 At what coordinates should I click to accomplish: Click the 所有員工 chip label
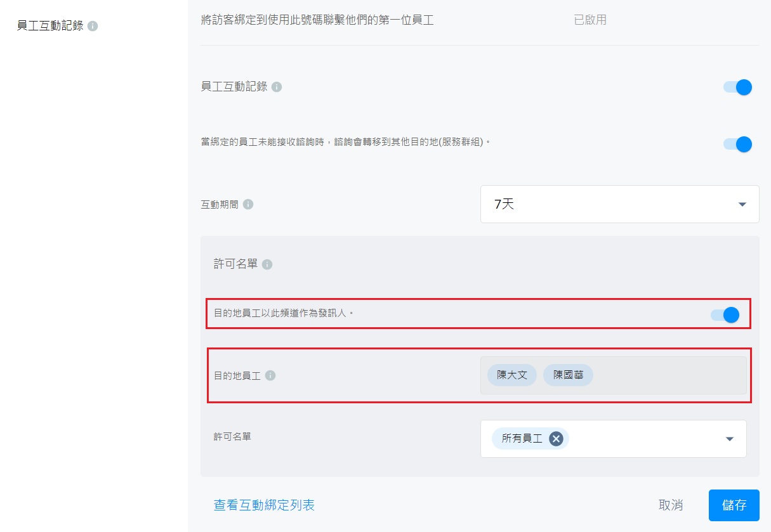tap(522, 438)
